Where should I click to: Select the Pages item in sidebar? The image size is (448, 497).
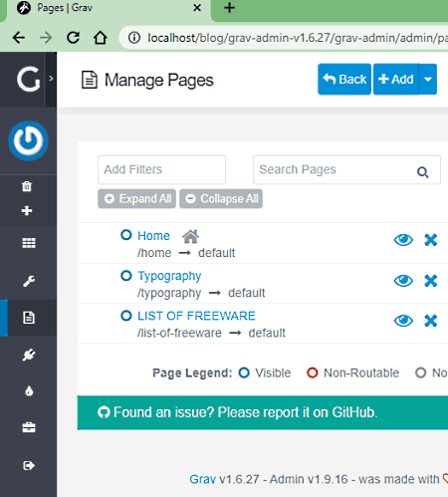point(29,318)
